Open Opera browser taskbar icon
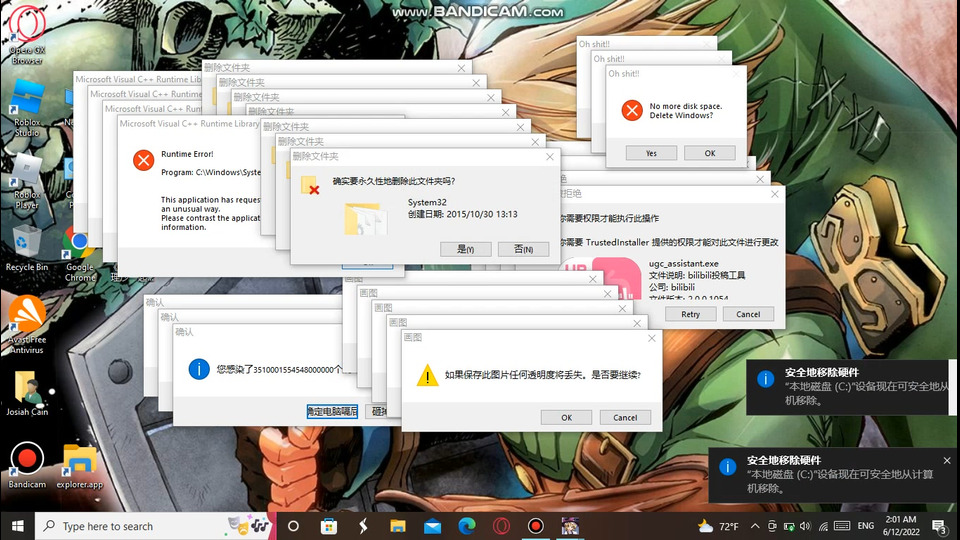The height and width of the screenshot is (540, 960). coord(501,526)
